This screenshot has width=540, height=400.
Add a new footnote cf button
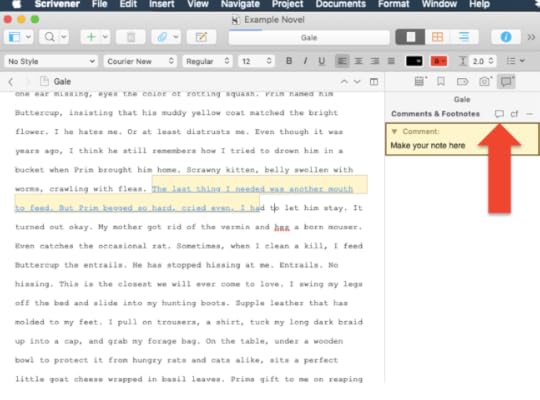(514, 114)
